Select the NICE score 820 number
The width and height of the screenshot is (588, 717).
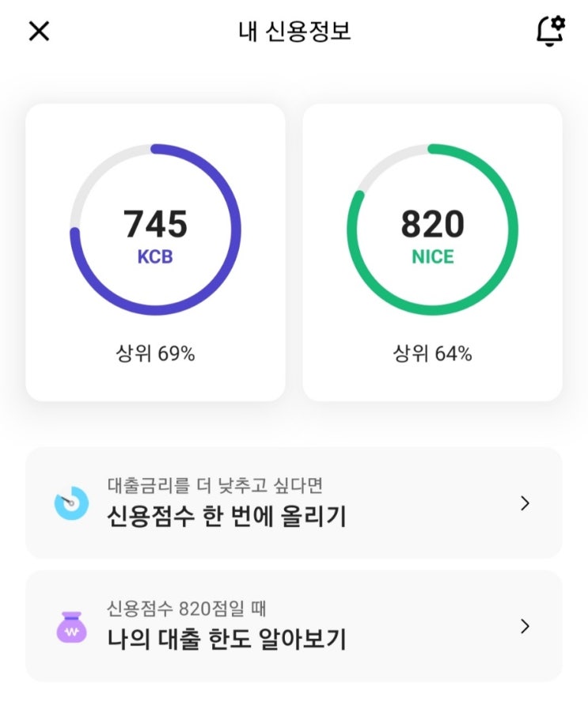[432, 224]
